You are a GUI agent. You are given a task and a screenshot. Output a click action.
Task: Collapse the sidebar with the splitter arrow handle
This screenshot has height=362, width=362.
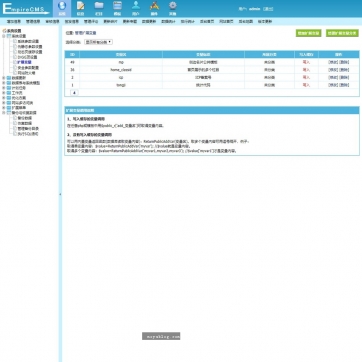coord(60,194)
